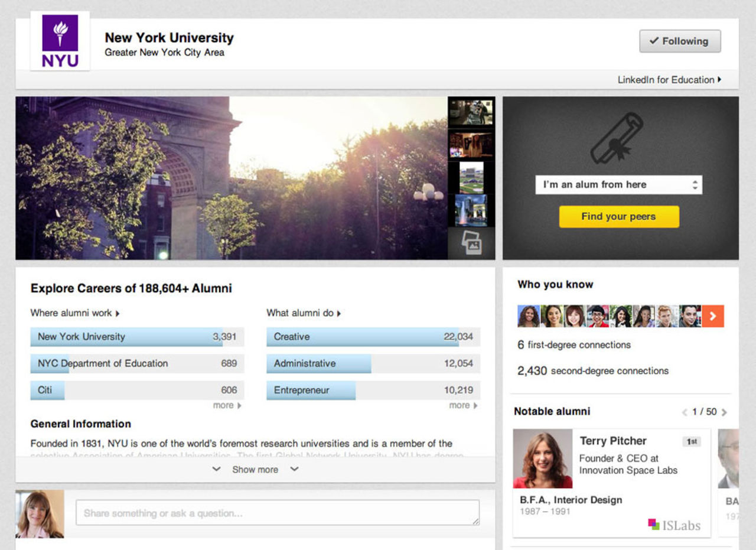Open the What alumni do filter
Screen dimensions: 756x550
pos(304,313)
